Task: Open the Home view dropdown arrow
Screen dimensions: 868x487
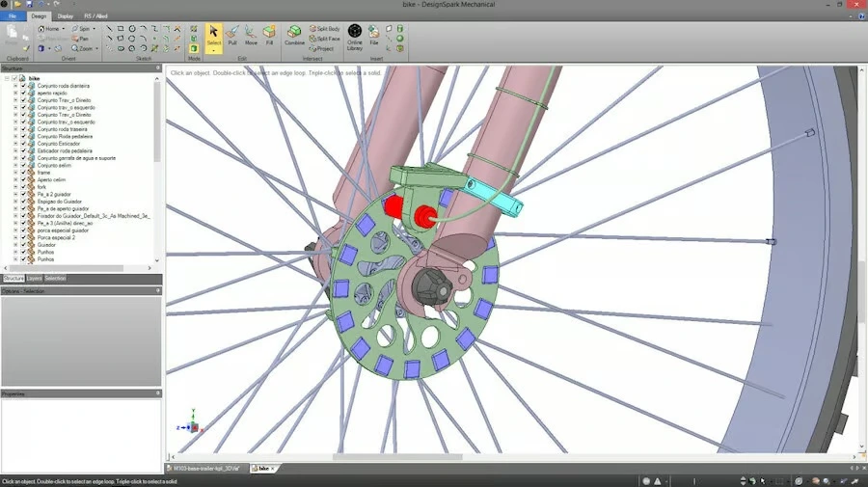Action: [63, 29]
